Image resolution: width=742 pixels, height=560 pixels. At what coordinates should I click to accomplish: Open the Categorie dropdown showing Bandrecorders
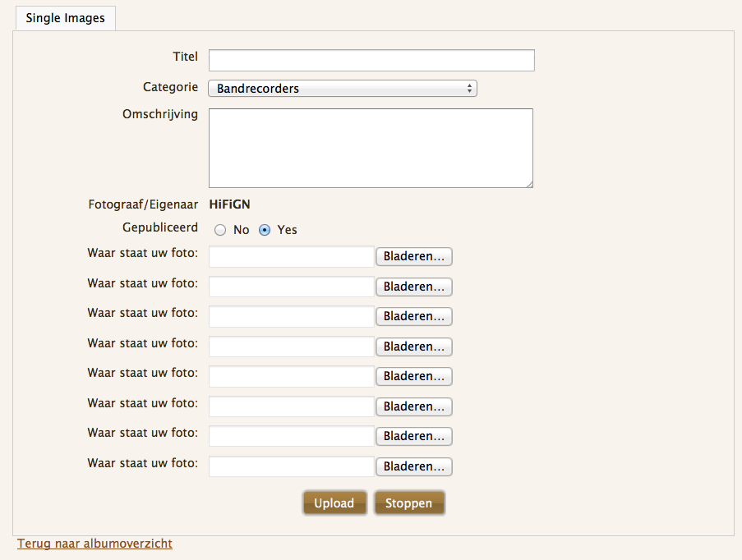point(343,89)
